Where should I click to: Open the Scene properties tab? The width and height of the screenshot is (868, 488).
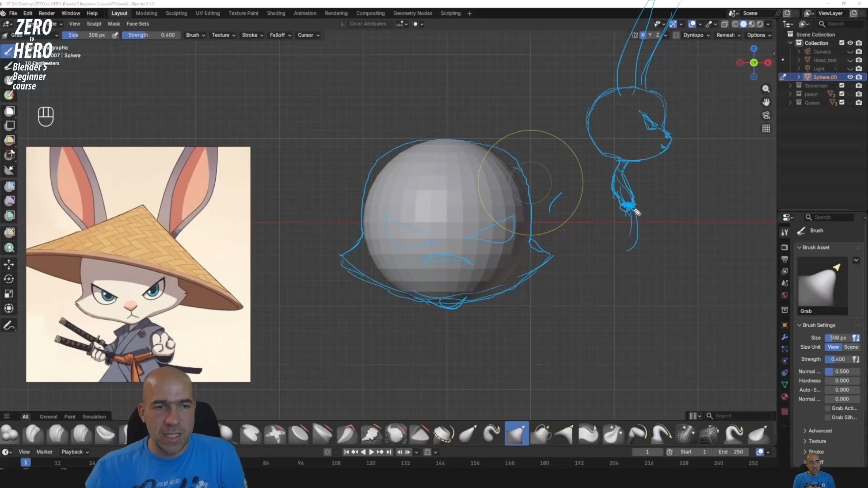(785, 283)
